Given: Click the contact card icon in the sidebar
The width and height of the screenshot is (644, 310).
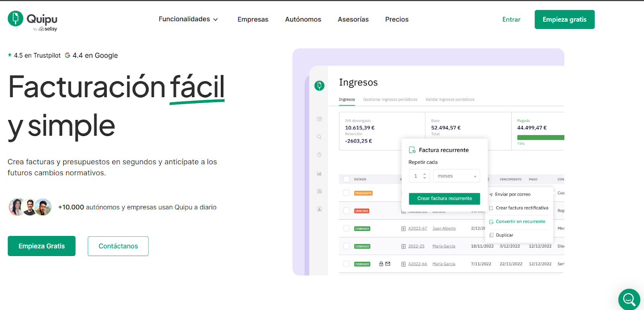Looking at the screenshot, I should pos(319,209).
